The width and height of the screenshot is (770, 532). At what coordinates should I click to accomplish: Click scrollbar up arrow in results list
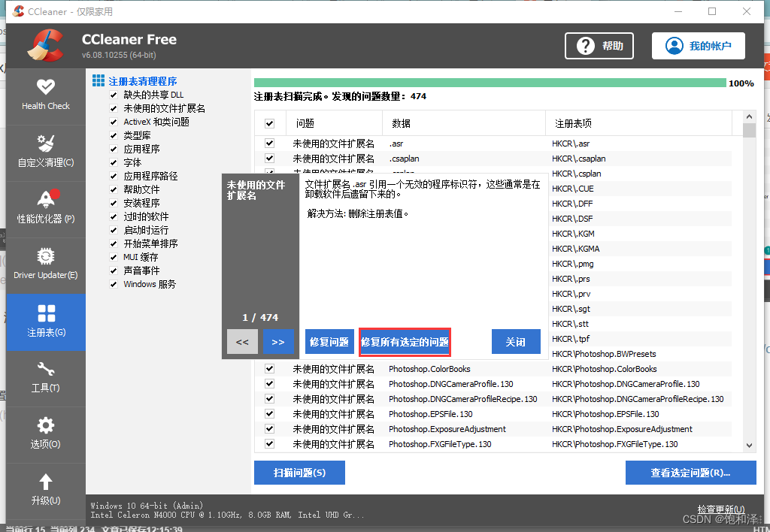pos(749,116)
